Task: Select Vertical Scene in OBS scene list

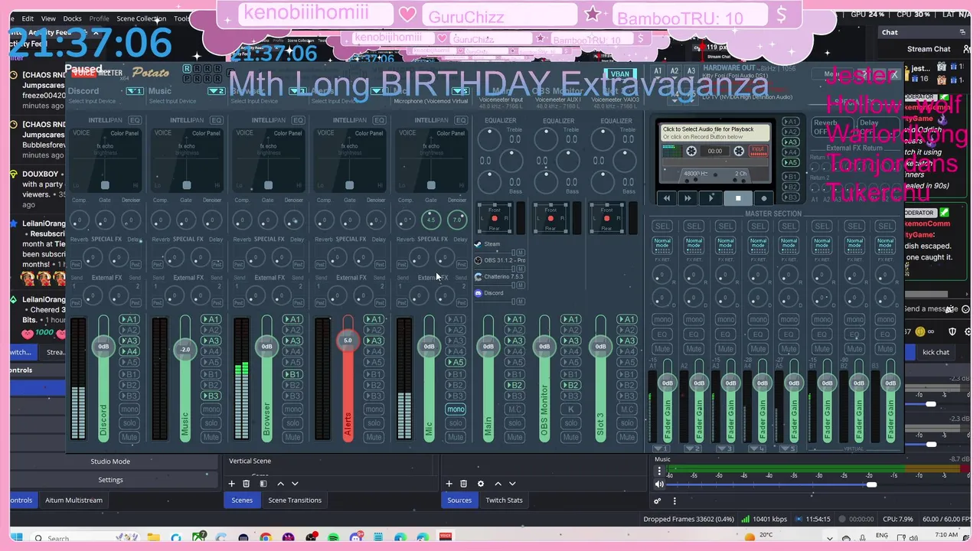Action: click(250, 461)
